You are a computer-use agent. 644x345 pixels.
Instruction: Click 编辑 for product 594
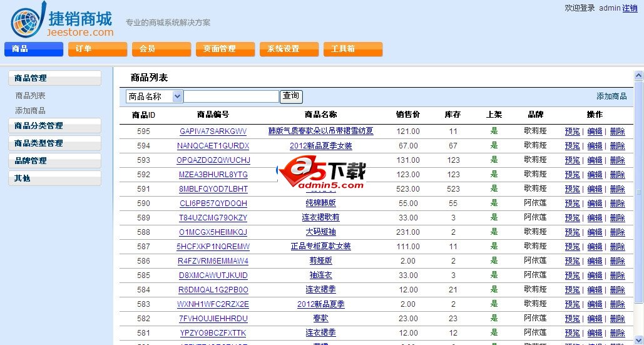(x=595, y=146)
